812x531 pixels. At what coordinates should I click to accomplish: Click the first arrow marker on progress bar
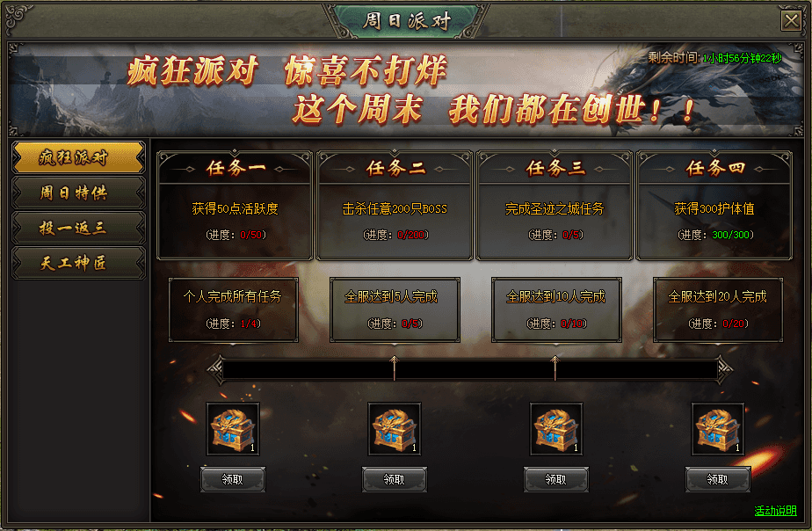[x=394, y=368]
